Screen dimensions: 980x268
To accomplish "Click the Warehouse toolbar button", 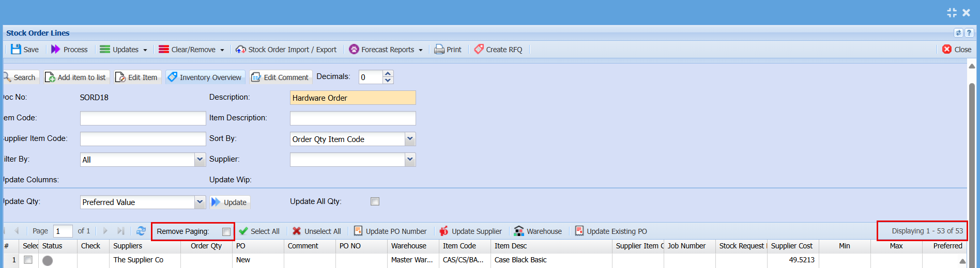I will (x=538, y=231).
